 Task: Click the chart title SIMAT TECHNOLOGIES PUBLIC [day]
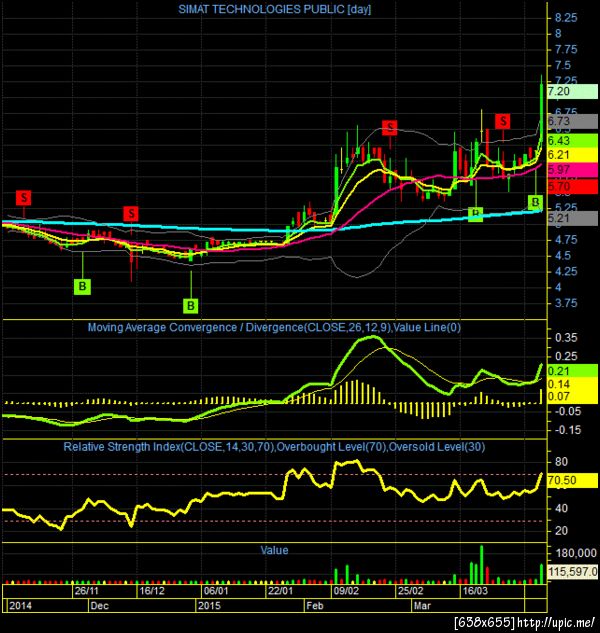pos(275,9)
